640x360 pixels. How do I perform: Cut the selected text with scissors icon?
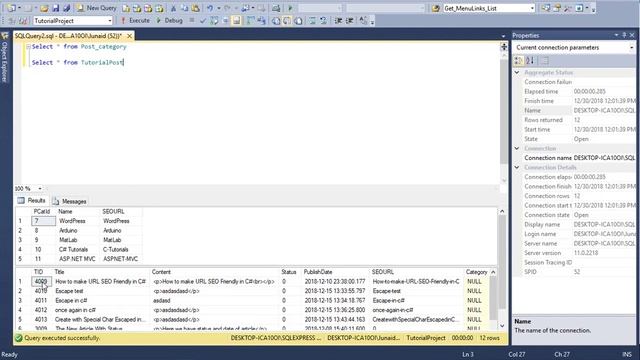[x=173, y=8]
